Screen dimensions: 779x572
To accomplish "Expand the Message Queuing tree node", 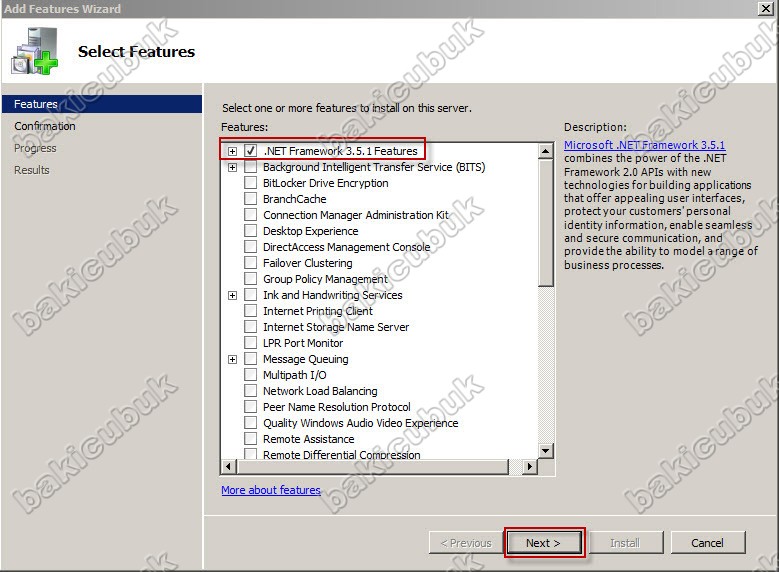I will [232, 359].
